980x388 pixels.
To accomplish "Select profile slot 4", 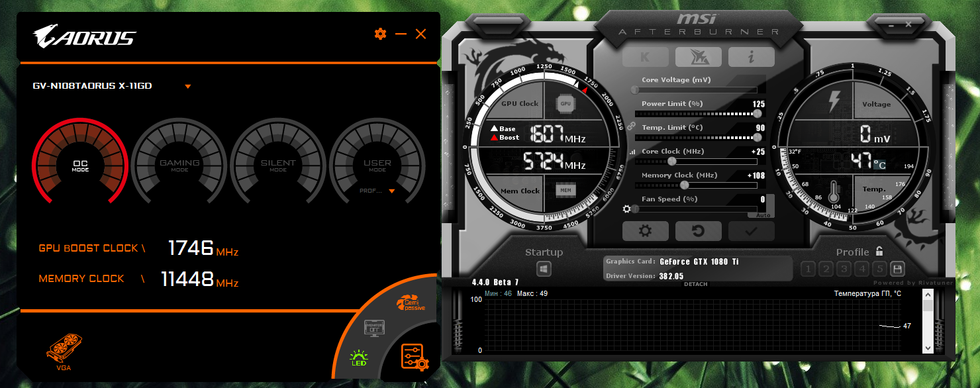I will click(x=861, y=269).
